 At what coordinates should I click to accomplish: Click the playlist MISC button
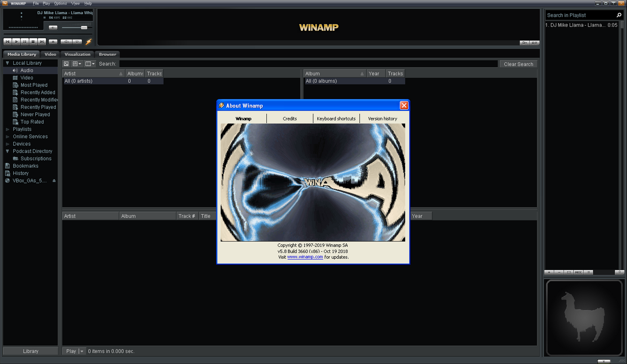coord(579,272)
